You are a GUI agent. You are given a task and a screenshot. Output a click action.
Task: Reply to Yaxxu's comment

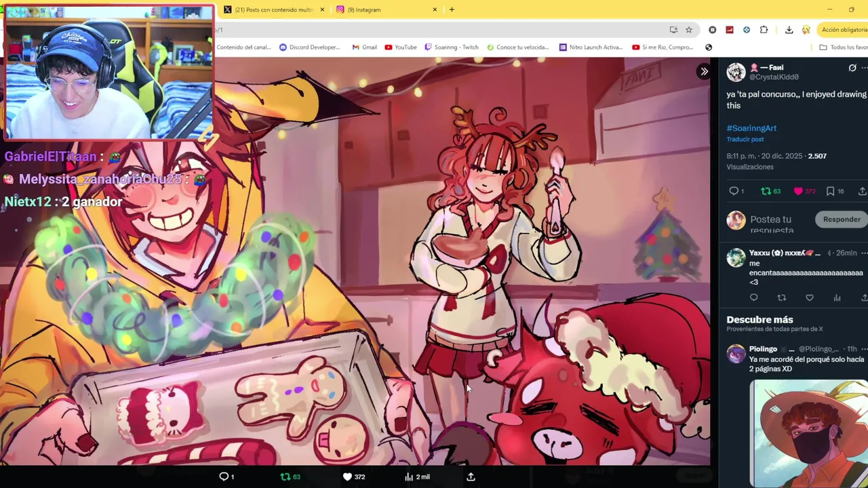(x=753, y=298)
